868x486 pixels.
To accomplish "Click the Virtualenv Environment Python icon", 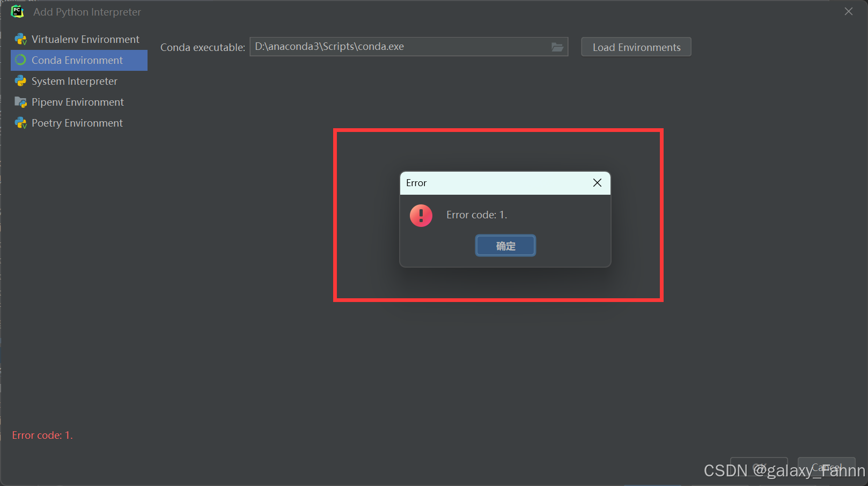I will pyautogui.click(x=20, y=39).
